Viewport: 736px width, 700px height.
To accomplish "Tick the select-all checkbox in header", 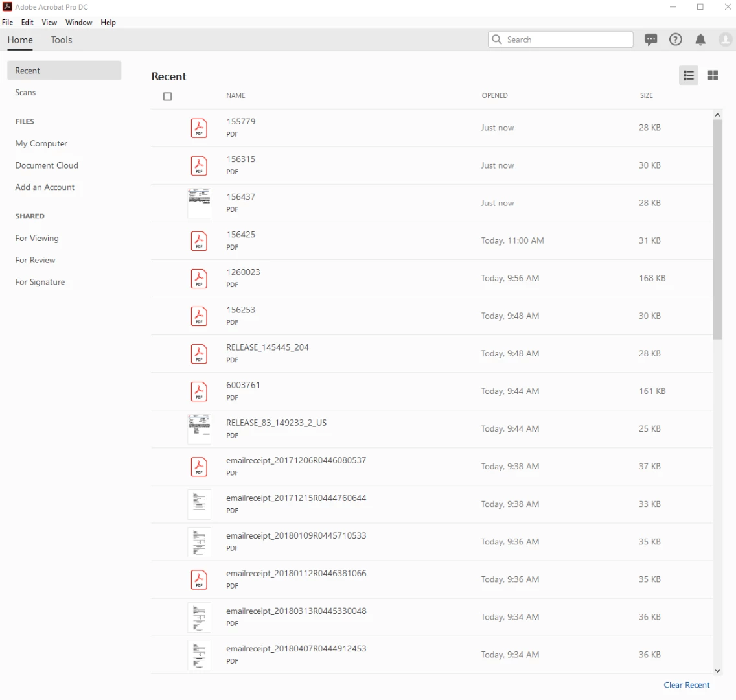I will click(168, 96).
